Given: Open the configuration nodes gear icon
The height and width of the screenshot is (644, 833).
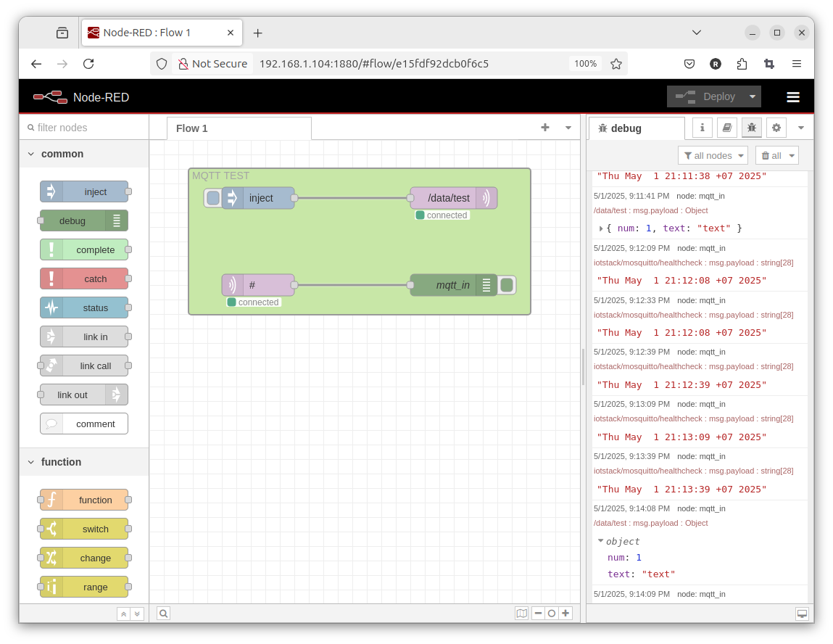Looking at the screenshot, I should (x=776, y=128).
